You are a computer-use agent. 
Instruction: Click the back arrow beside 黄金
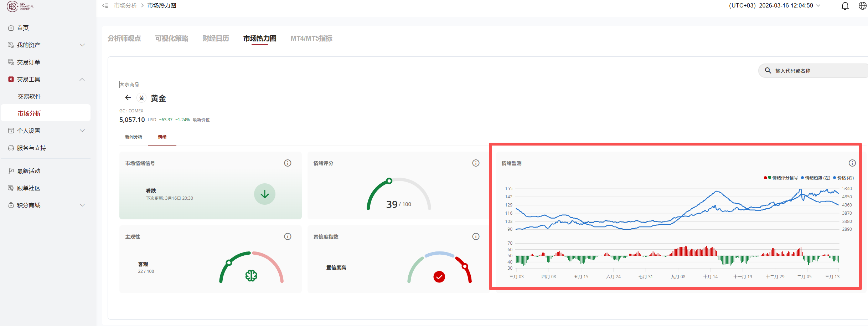pos(128,98)
